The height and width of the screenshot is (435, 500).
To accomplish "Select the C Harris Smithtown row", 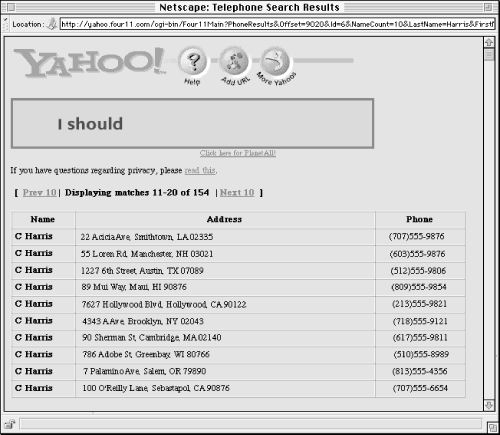I will click(238, 237).
